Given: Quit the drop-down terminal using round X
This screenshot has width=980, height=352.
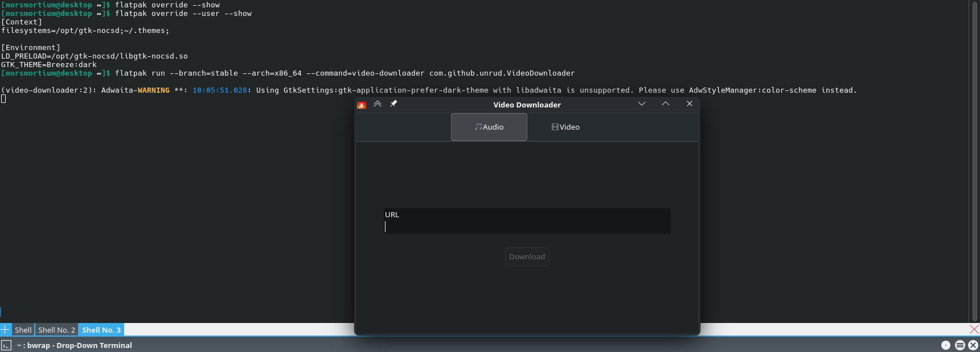Looking at the screenshot, I should point(973,345).
